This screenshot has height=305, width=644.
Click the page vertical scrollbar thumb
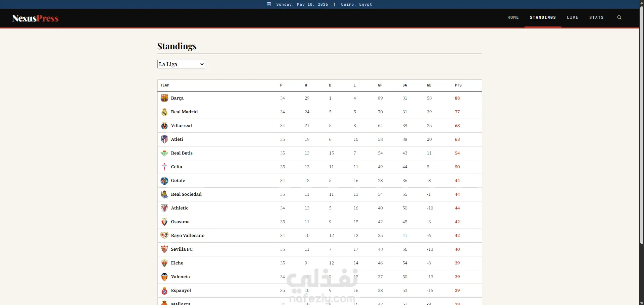click(642, 125)
